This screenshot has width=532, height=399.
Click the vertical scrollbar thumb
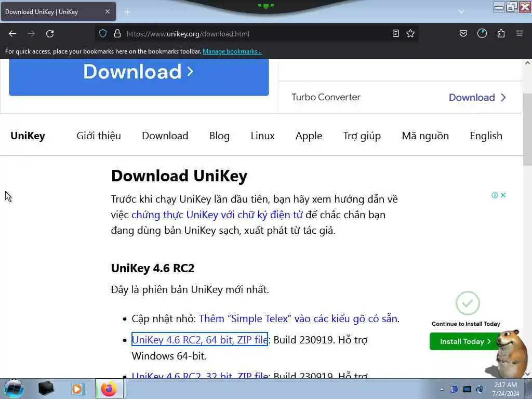click(527, 129)
